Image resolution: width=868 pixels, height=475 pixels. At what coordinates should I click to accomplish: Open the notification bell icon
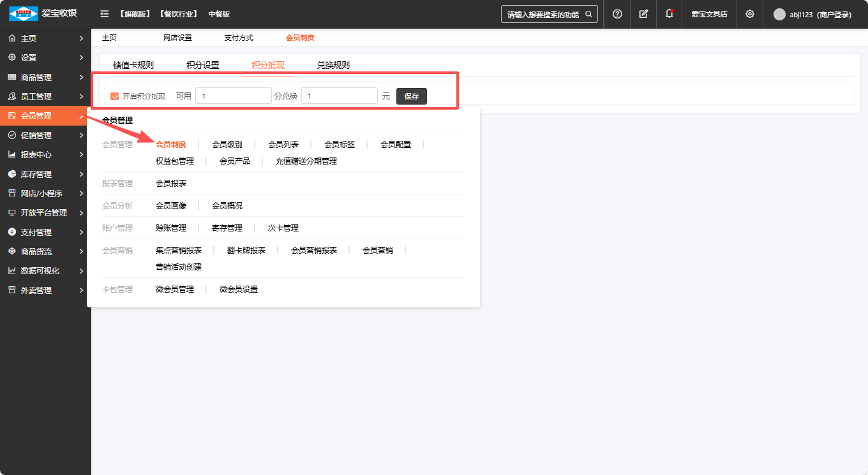669,13
